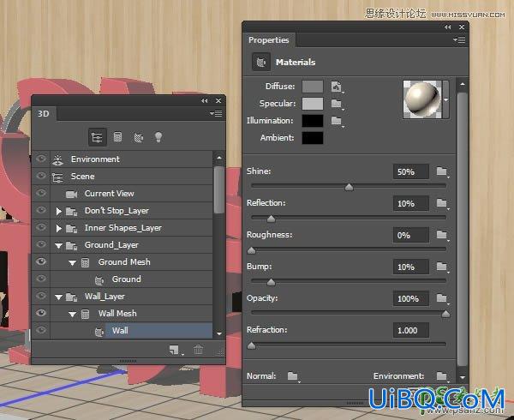The width and height of the screenshot is (514, 420).
Task: Open the Environment map folder icon
Action: coord(442,375)
